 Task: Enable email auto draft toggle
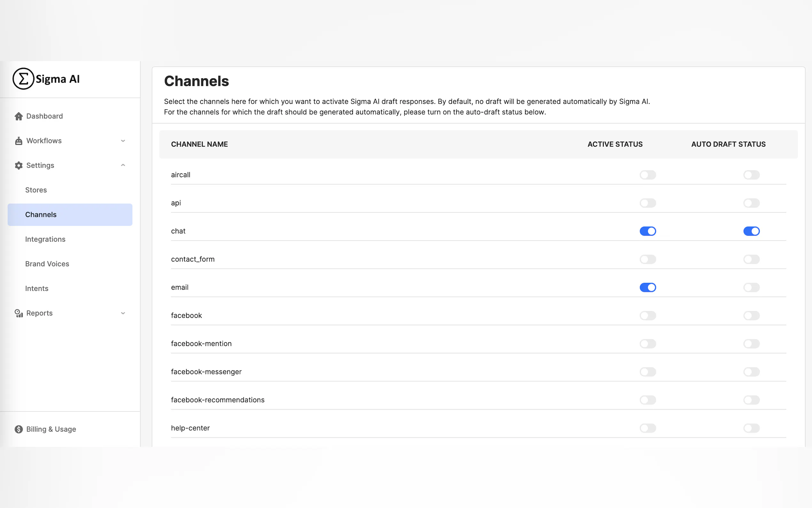click(x=751, y=287)
